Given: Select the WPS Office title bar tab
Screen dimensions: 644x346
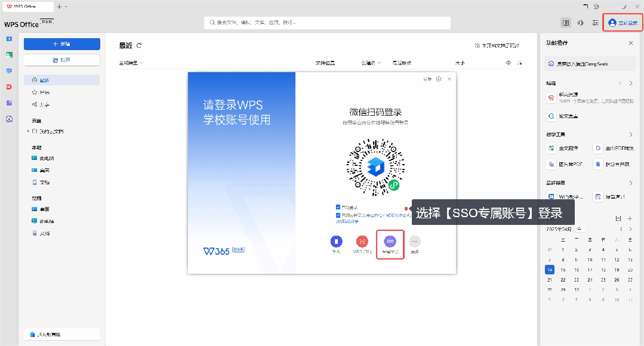Looking at the screenshot, I should click(x=27, y=7).
